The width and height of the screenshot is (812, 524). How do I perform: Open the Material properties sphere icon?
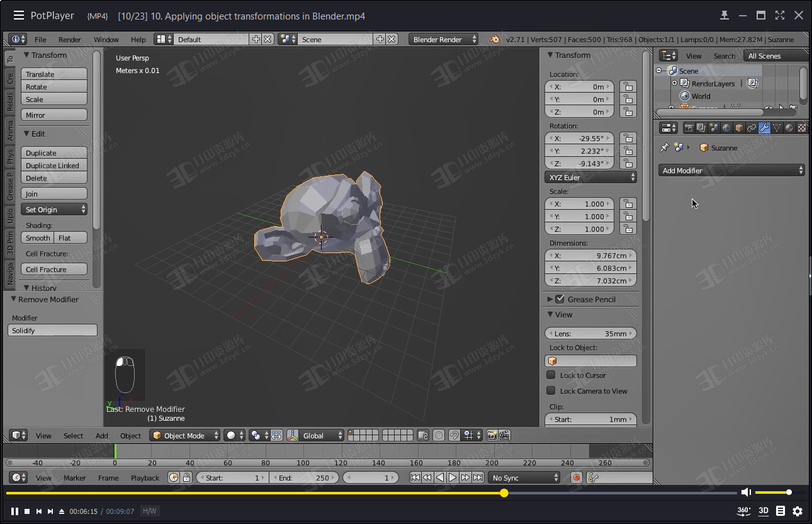pyautogui.click(x=789, y=128)
